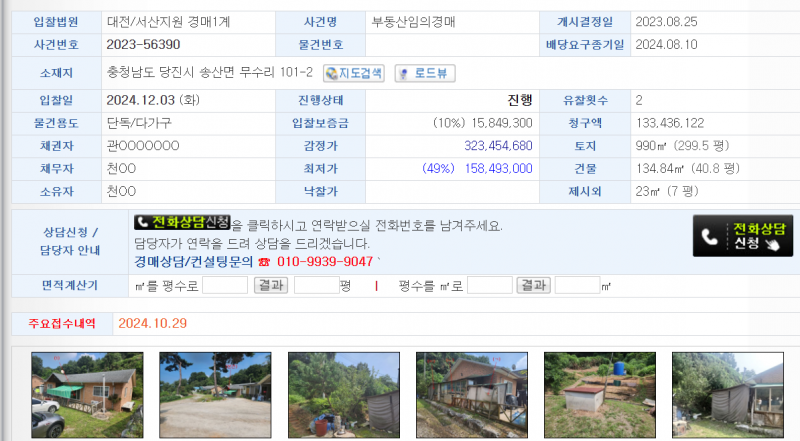Viewport: 800px width, 441px height.
Task: Click the ㎡를 평수로 input box
Action: coord(224,285)
